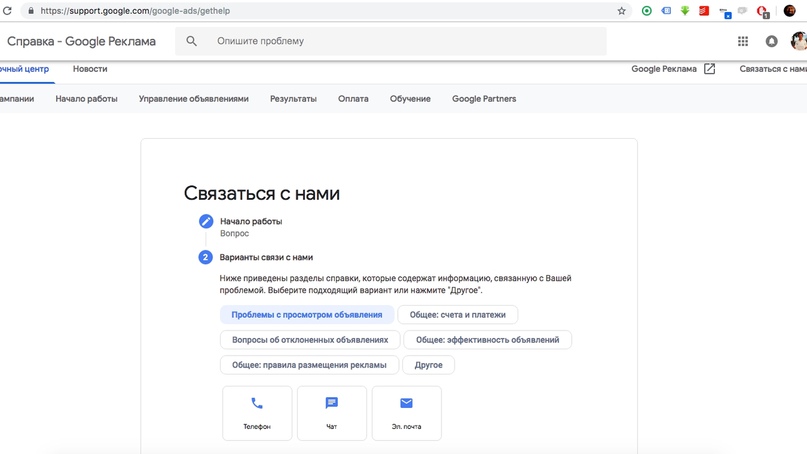Click the Начало работы step title
This screenshot has width=807, height=454.
point(251,221)
